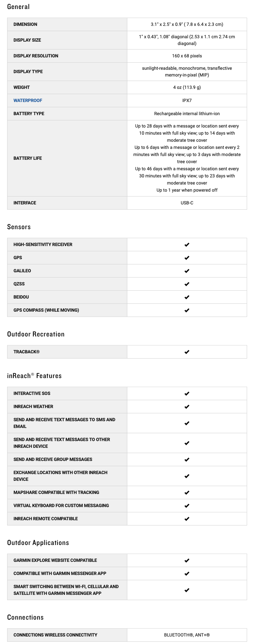Click the inReach Remote Compatible checkmark
The image size is (255, 644).
(187, 519)
